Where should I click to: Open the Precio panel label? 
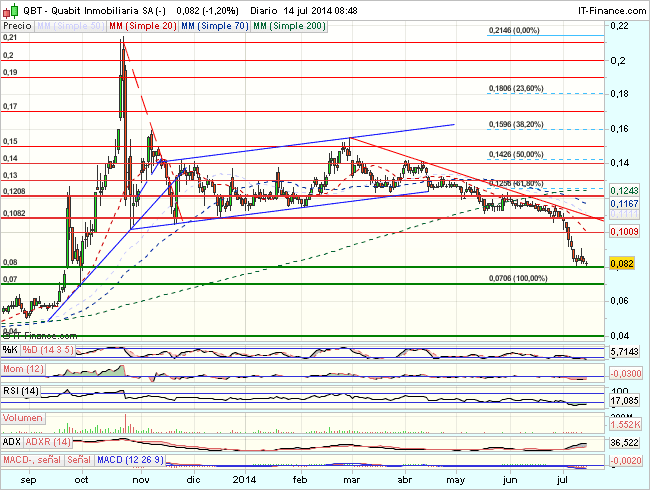click(18, 23)
